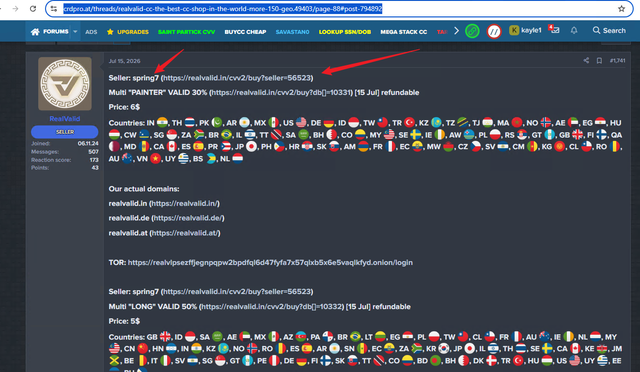Click the "Joined:" stat label
Image resolution: width=640 pixels, height=372 pixels.
tap(40, 144)
